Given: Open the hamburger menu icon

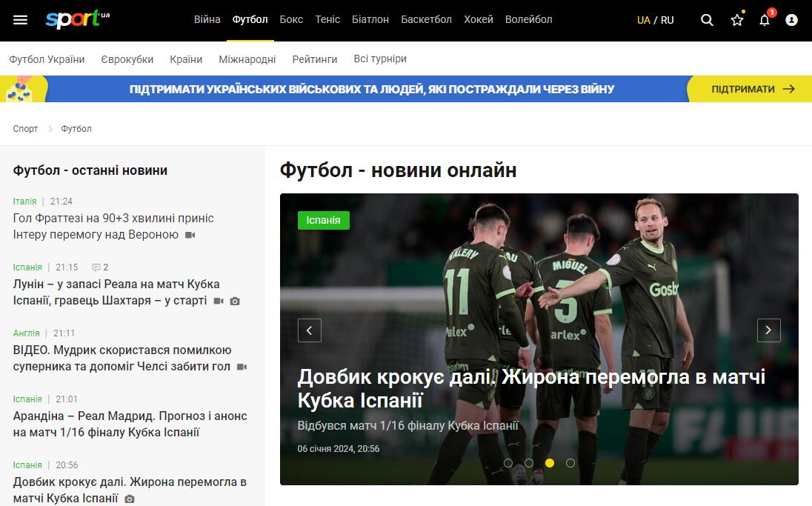Looking at the screenshot, I should coord(20,20).
